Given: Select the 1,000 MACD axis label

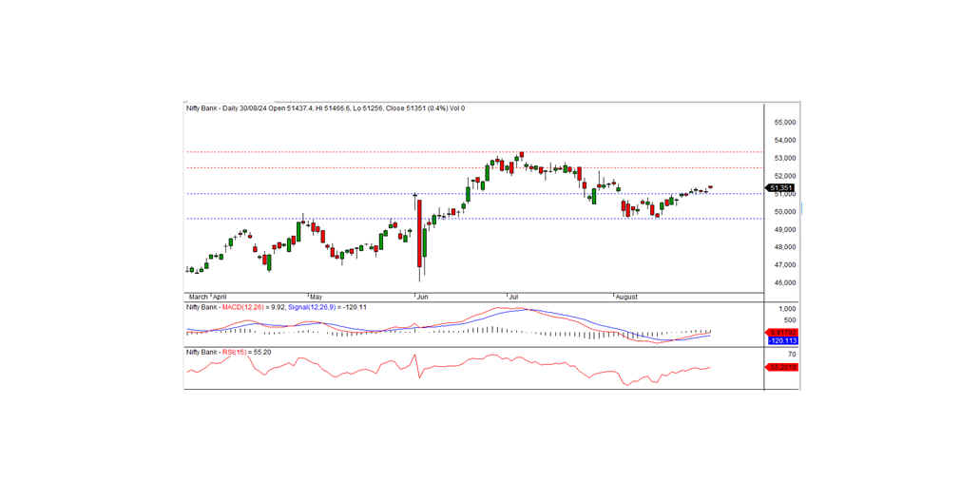Looking at the screenshot, I should (786, 309).
